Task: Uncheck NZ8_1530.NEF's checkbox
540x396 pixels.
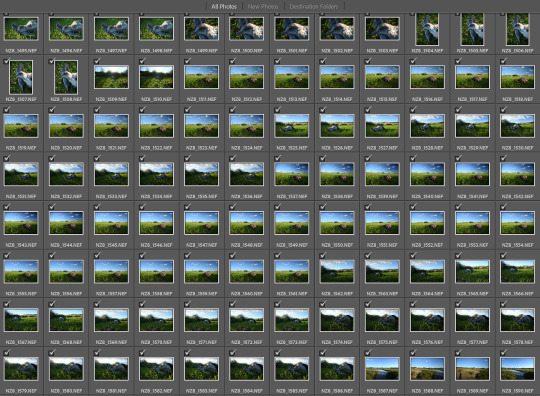Action: coord(503,110)
